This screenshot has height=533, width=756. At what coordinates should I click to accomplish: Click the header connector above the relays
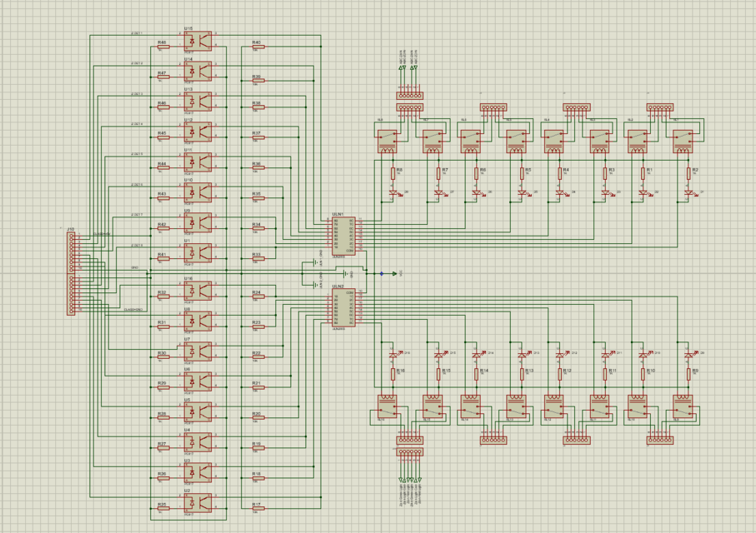[x=409, y=107]
